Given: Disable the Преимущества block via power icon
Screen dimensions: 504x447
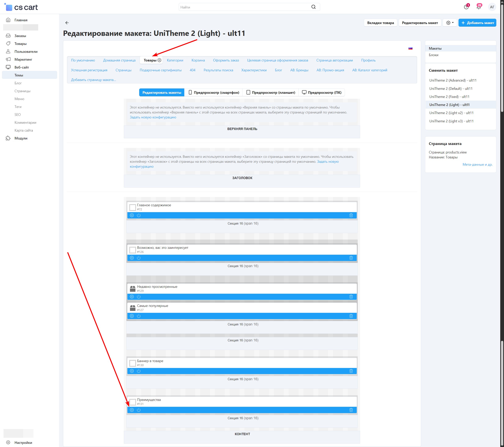Looking at the screenshot, I should [139, 410].
